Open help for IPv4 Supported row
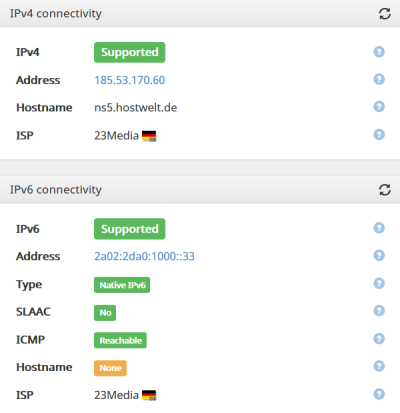This screenshot has width=400, height=413. click(x=379, y=52)
